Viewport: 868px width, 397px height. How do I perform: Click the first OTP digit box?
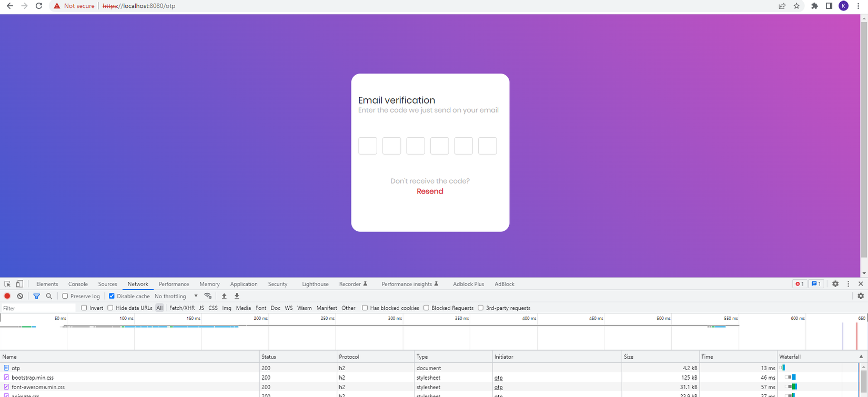(368, 146)
